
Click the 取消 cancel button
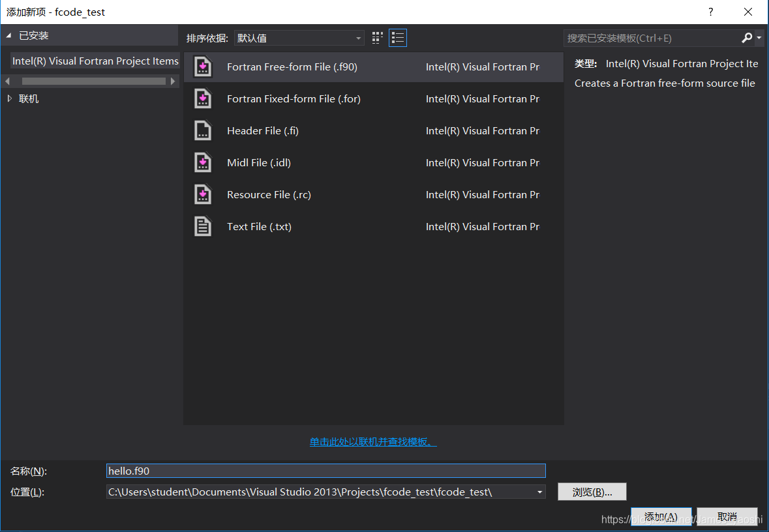pos(727,517)
